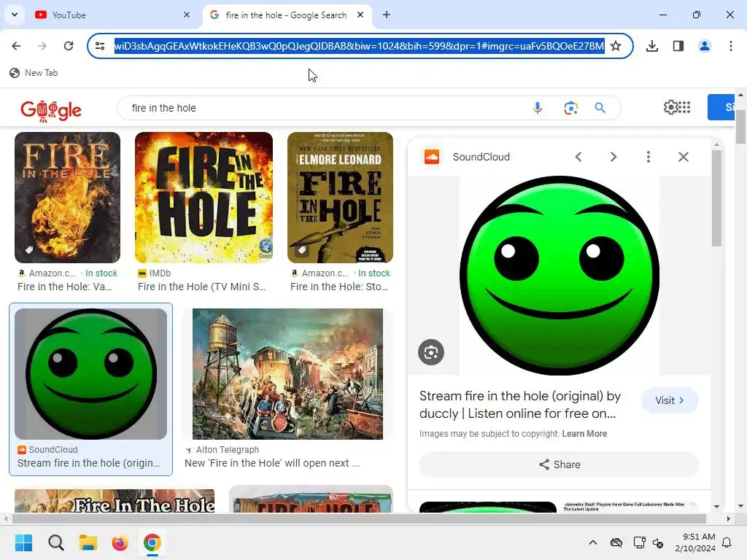Image resolution: width=747 pixels, height=560 pixels.
Task: Open the Windows Start menu
Action: pyautogui.click(x=24, y=542)
